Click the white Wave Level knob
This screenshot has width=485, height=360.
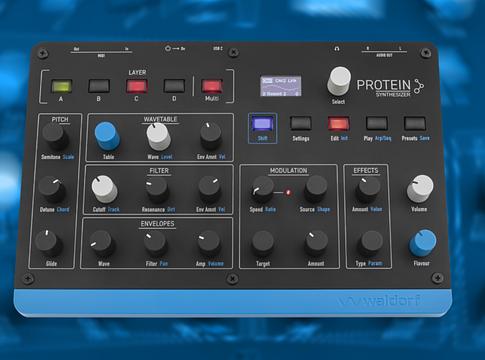point(159,136)
